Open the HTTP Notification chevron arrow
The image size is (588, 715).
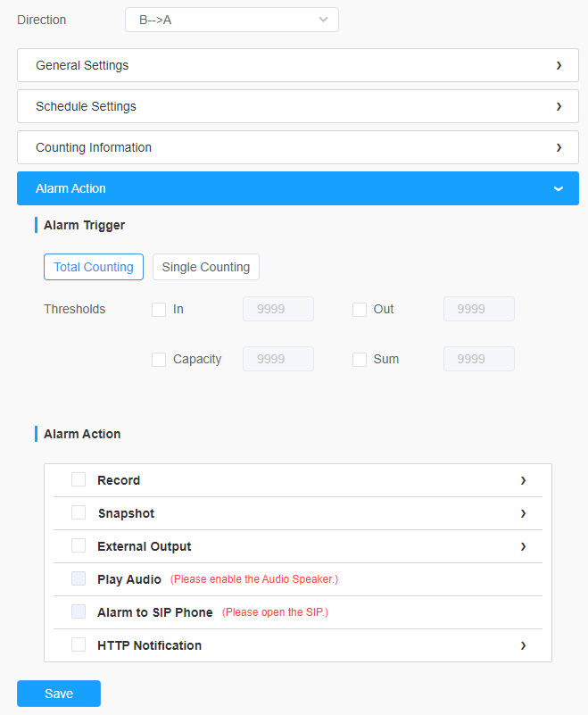(x=523, y=645)
